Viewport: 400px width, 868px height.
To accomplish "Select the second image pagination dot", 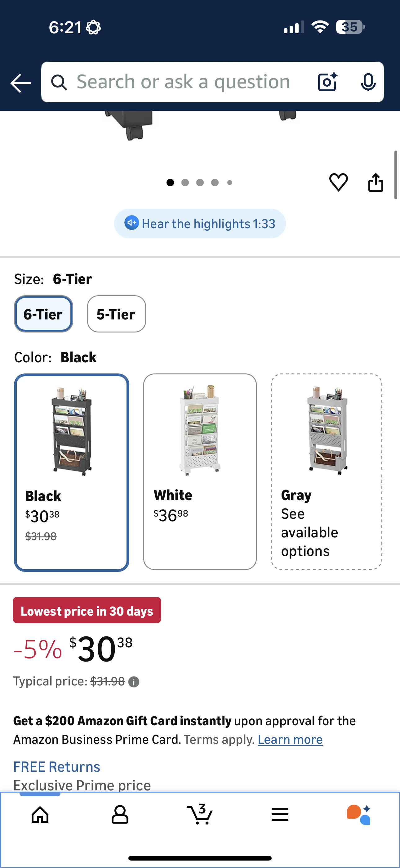I will tap(185, 182).
